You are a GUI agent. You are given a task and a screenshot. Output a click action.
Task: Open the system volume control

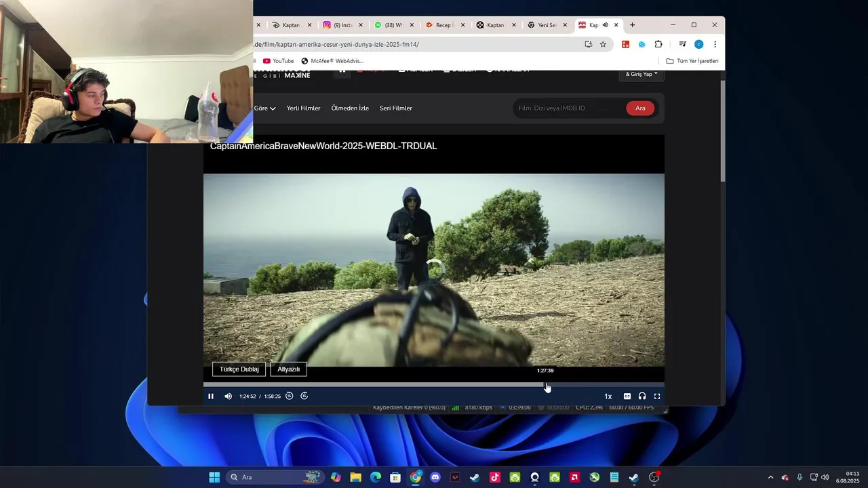point(825,477)
